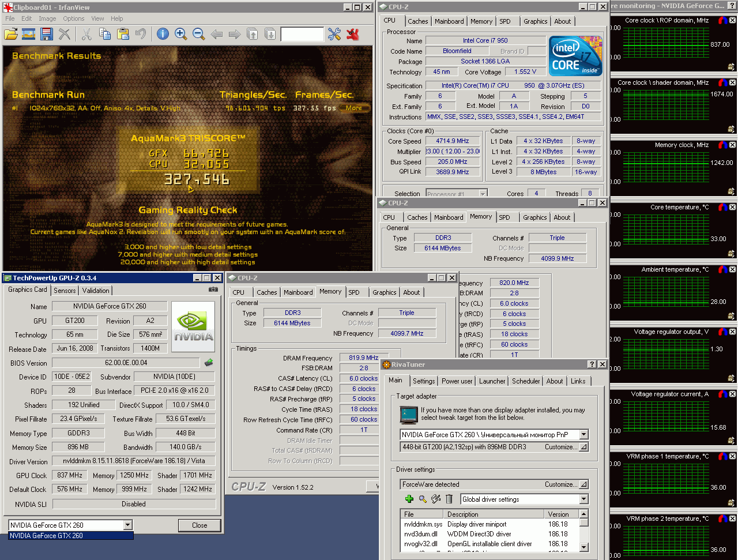
Task: Click the Zoom In magnifier in IrfanView
Action: (x=180, y=34)
